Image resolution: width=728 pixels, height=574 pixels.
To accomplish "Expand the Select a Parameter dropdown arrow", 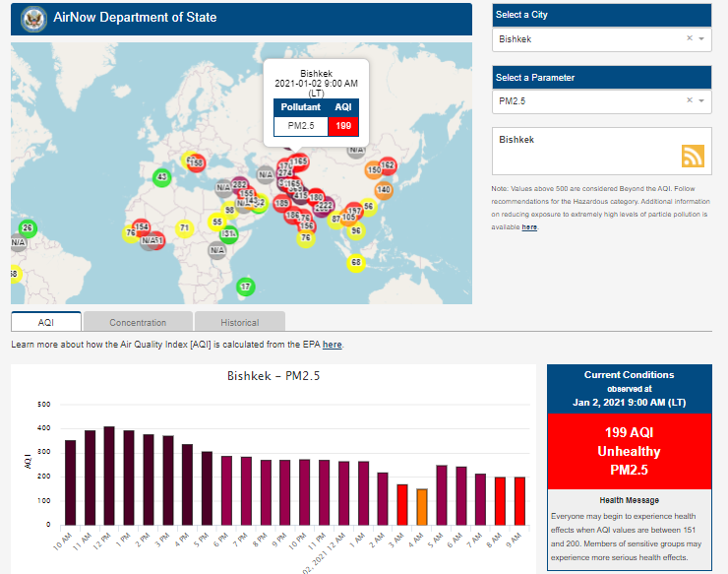I will pos(702,100).
